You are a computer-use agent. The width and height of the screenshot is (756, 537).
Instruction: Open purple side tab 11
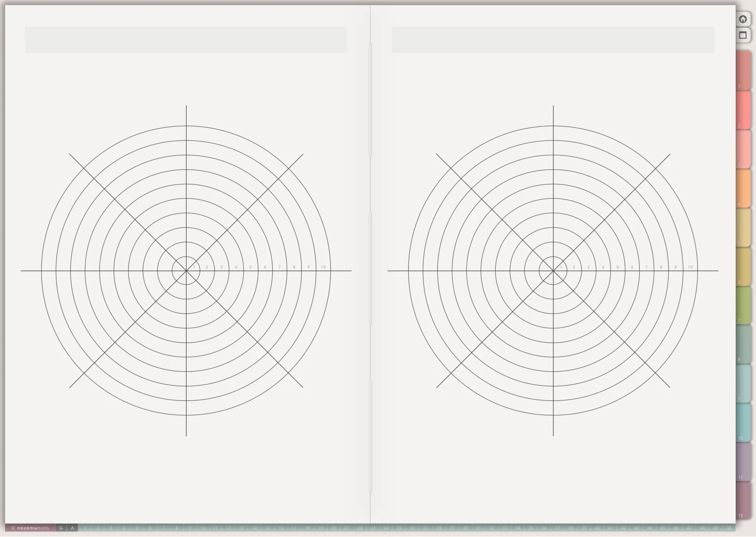click(743, 462)
